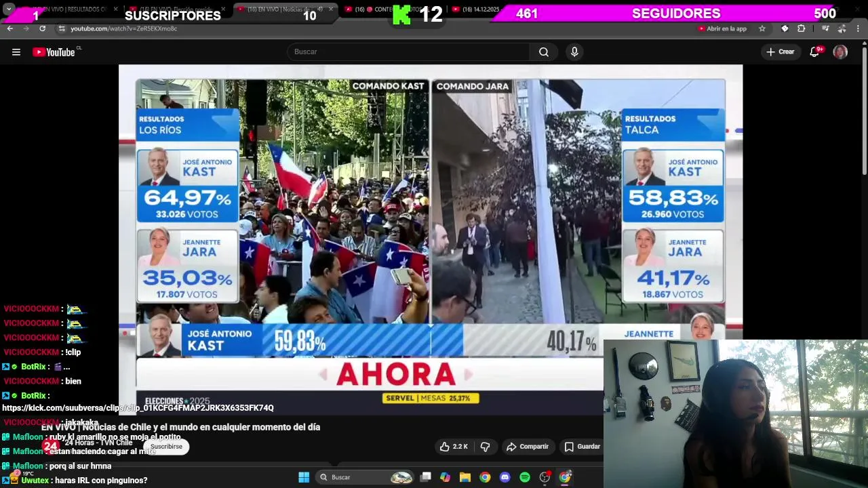Click chat message 'porq al sur hmna'
868x488 pixels.
(80, 466)
